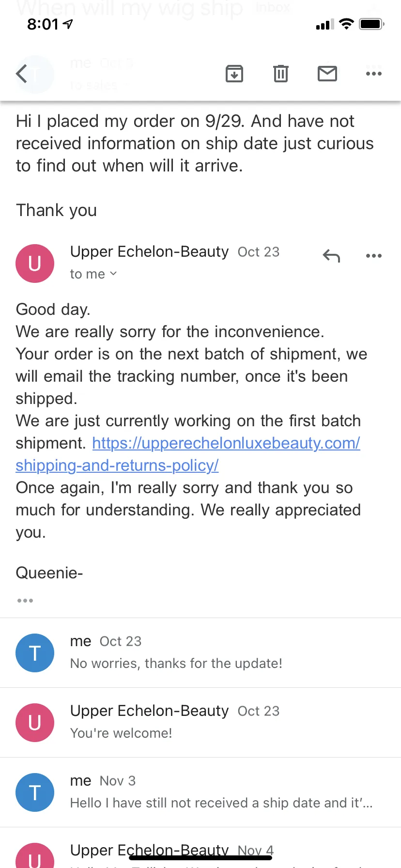Expand recipient details next to 'to me'

pyautogui.click(x=113, y=274)
